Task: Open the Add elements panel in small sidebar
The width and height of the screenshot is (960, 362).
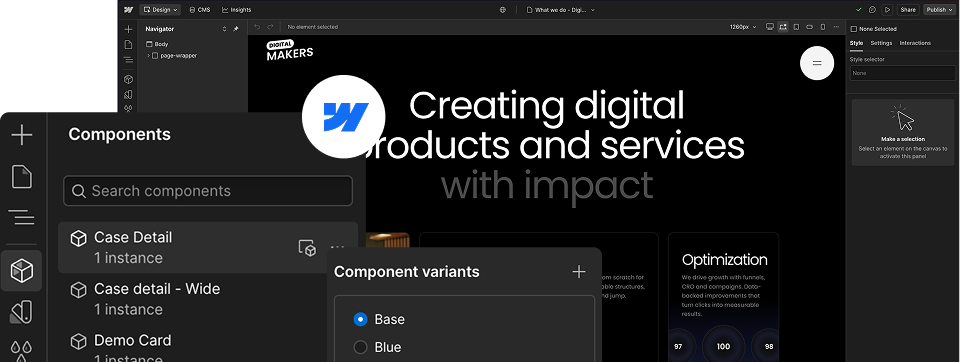Action: tap(128, 29)
